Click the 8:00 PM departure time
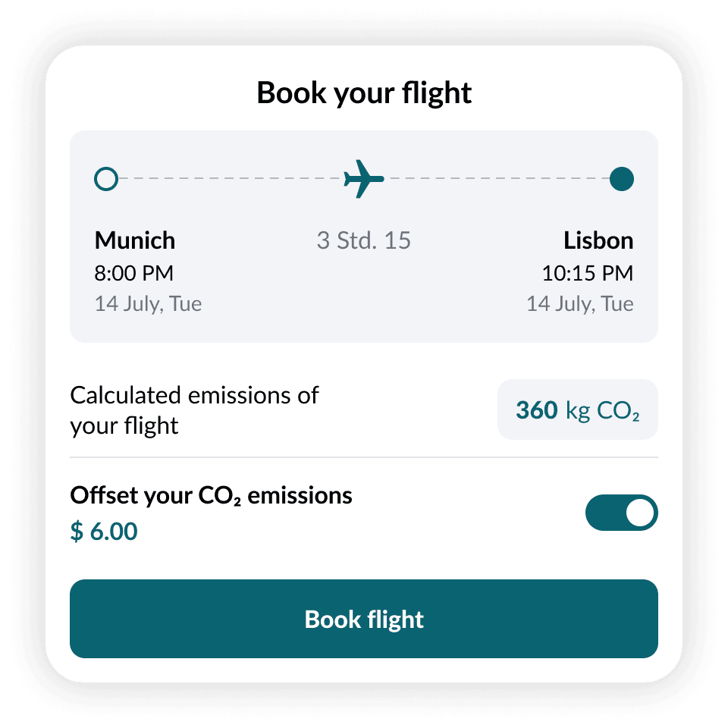 [x=134, y=273]
